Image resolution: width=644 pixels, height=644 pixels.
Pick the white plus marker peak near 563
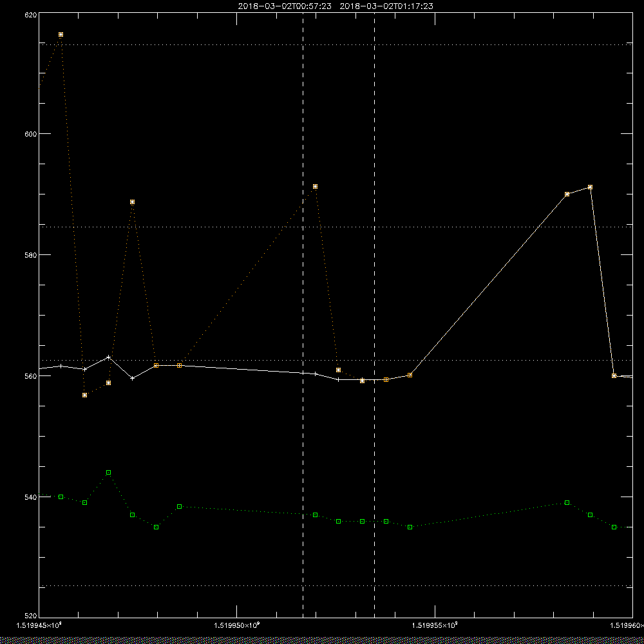pos(108,357)
